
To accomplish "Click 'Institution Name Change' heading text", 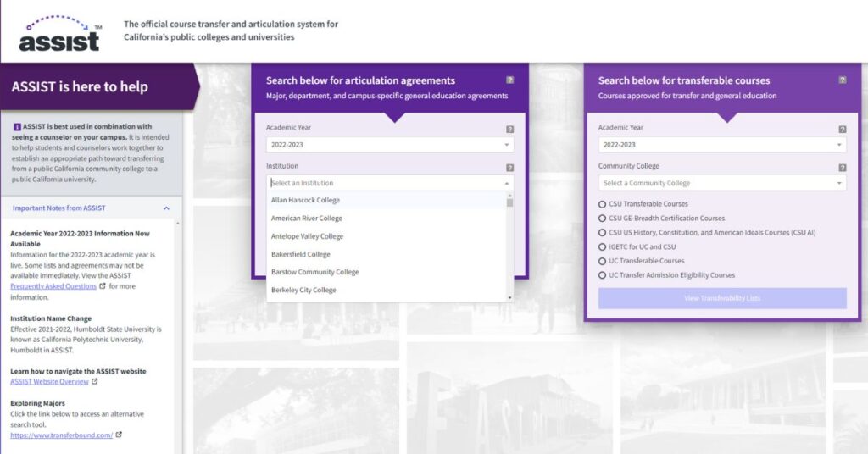I will (x=50, y=318).
